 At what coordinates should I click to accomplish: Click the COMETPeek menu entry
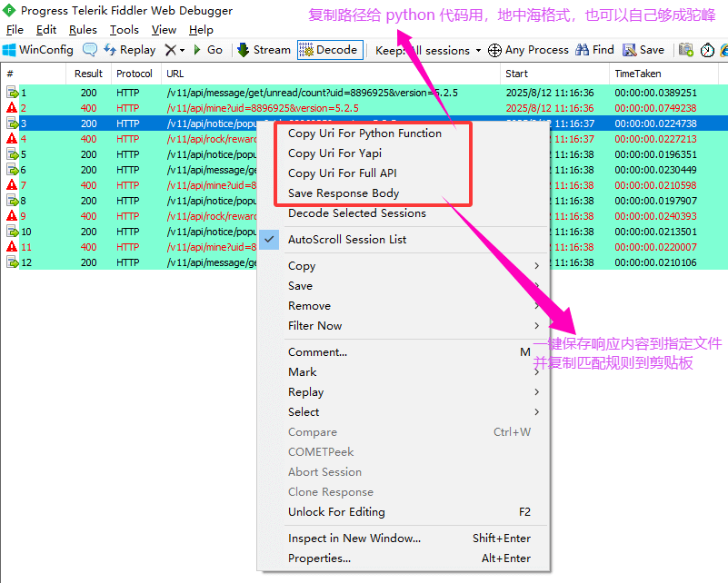(321, 452)
